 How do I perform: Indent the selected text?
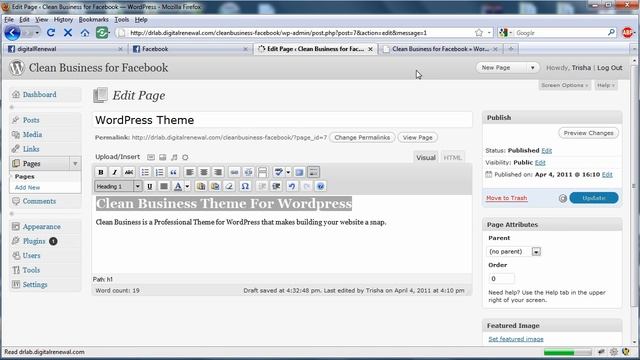pyautogui.click(x=276, y=187)
